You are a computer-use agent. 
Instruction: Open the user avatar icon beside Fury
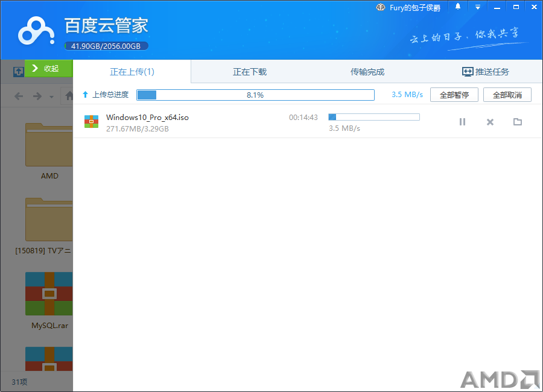tap(381, 7)
